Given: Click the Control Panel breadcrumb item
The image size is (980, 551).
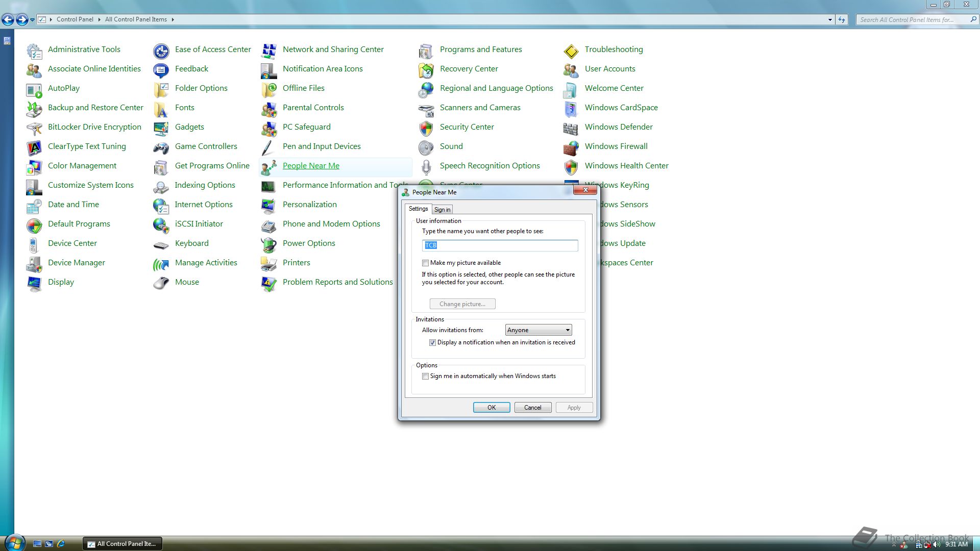Looking at the screenshot, I should point(75,19).
